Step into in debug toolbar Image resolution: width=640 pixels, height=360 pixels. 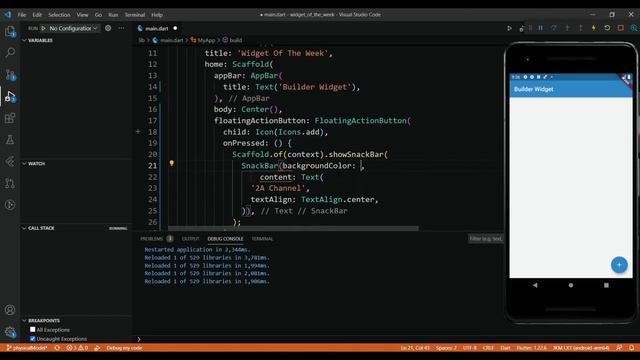[x=567, y=28]
